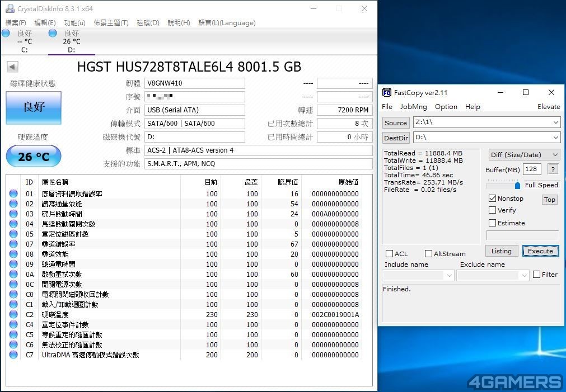
Task: Click the CrystalDiskInfo title bar app icon
Action: click(x=10, y=8)
